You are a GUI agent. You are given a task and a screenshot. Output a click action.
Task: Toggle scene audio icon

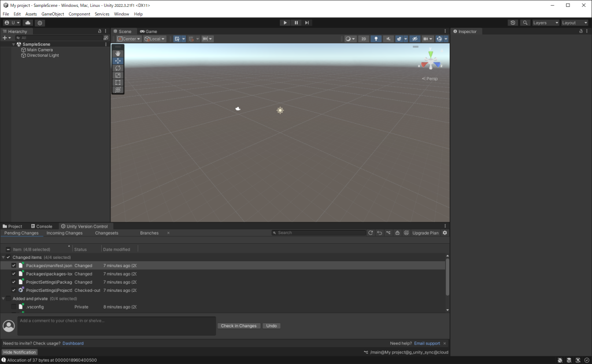coord(388,39)
